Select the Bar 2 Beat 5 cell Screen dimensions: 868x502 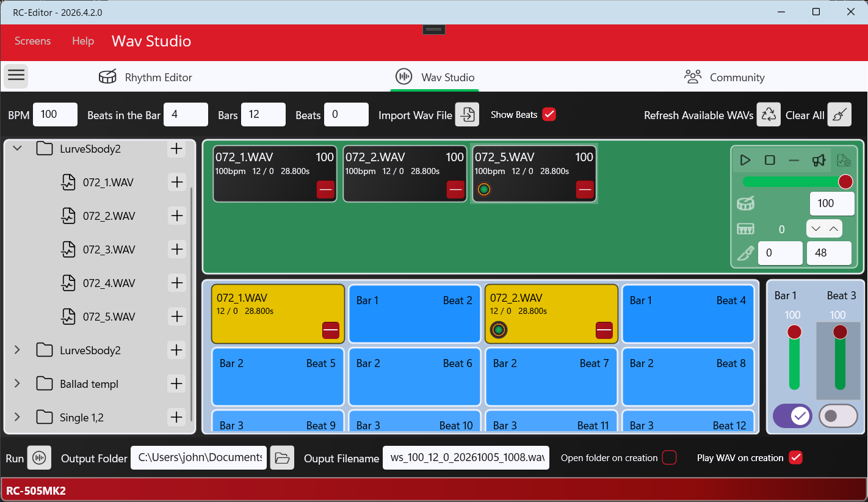point(278,376)
